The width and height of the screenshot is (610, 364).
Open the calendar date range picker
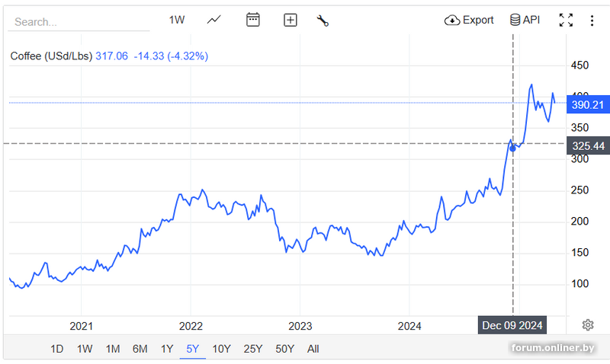tap(253, 20)
